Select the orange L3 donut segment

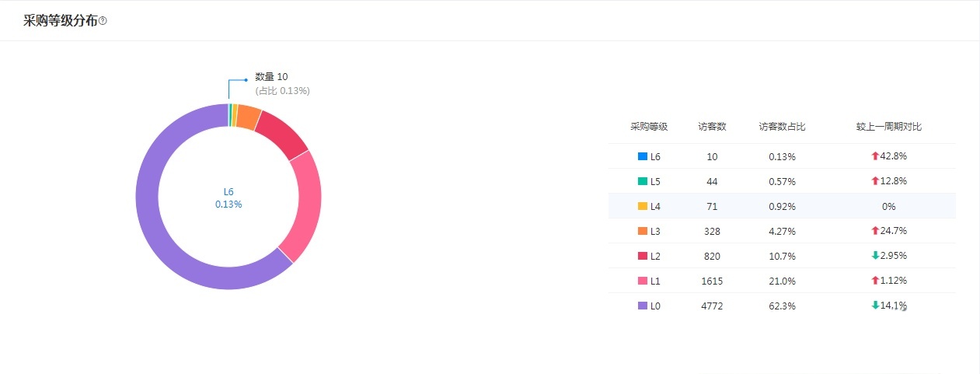[249, 117]
